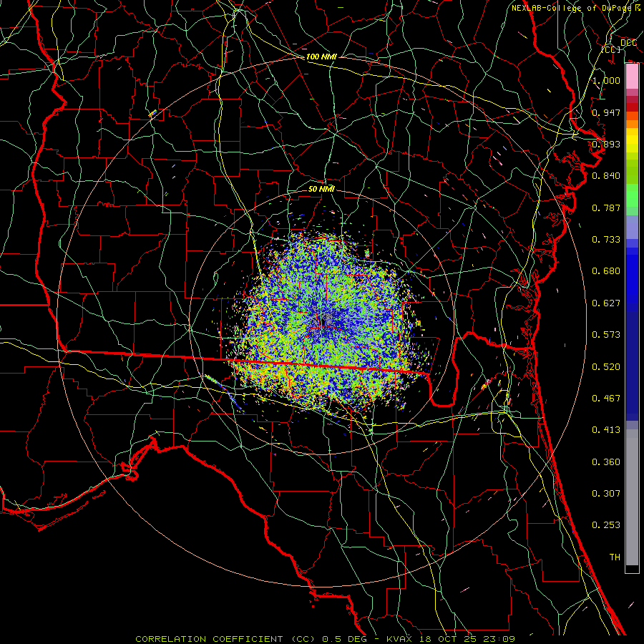Click the 100 NMI range ring label
Viewport: 644px width, 644px height.
[x=321, y=57]
